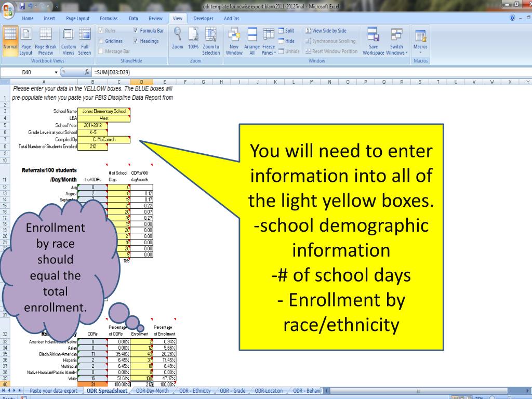
Task: Click Unhide window
Action: pos(289,51)
